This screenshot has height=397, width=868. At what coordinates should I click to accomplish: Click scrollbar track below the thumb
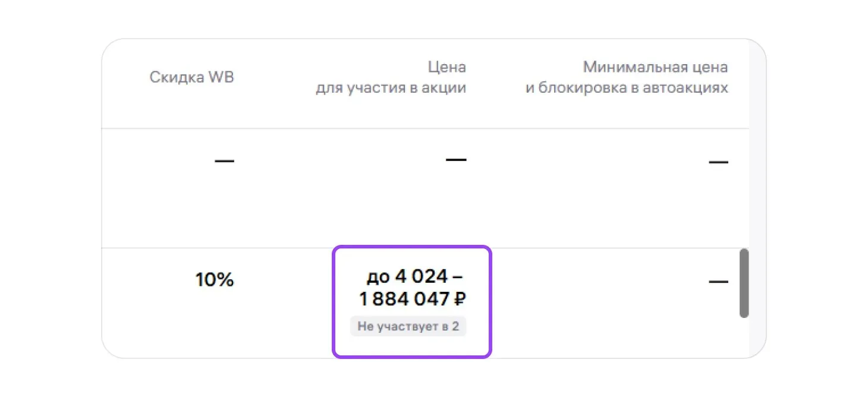click(x=744, y=336)
